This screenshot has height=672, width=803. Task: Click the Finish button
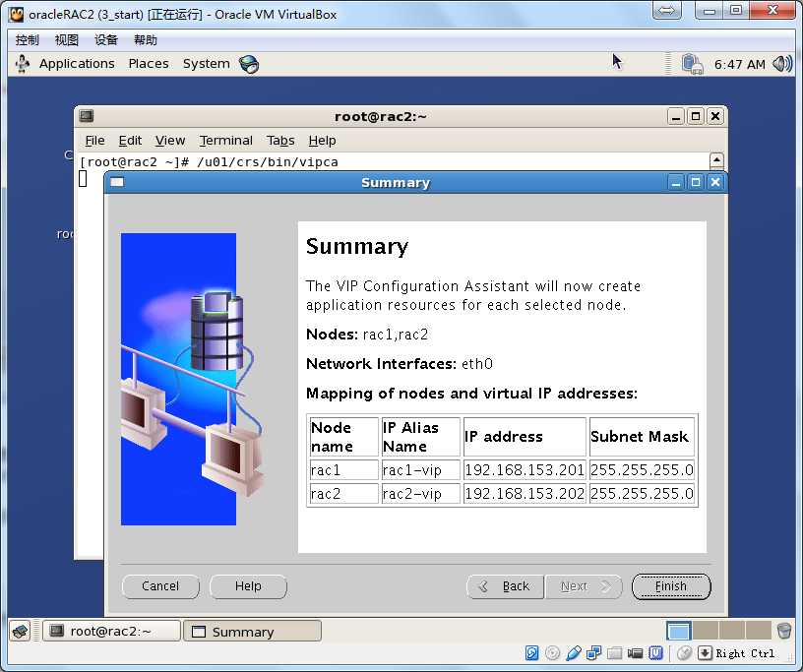pos(671,586)
